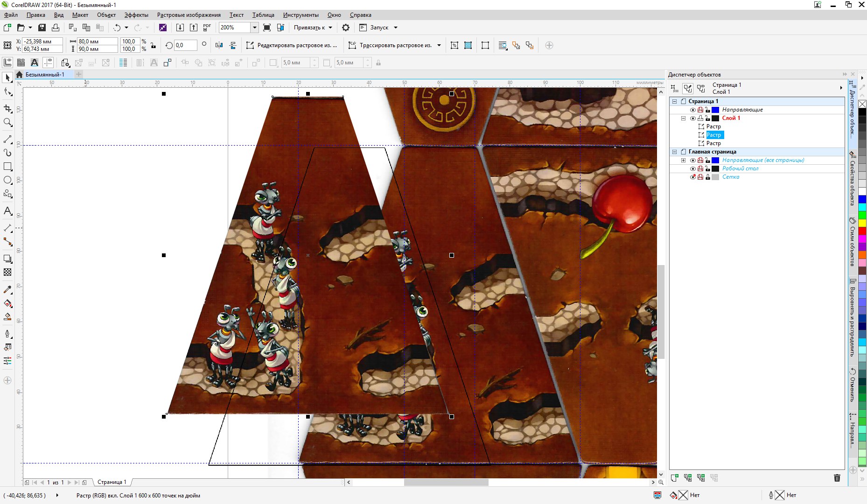Open the Свойства объекта docker tab
This screenshot has width=867, height=504.
pyautogui.click(x=853, y=179)
